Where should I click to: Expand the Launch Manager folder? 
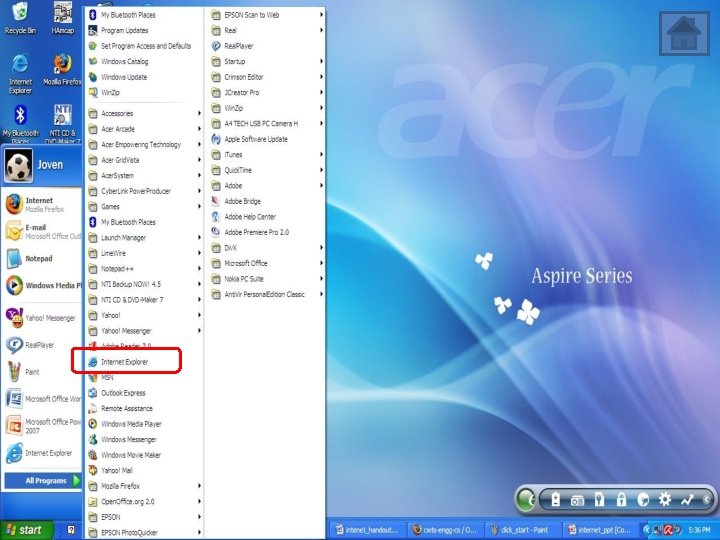[x=144, y=238]
